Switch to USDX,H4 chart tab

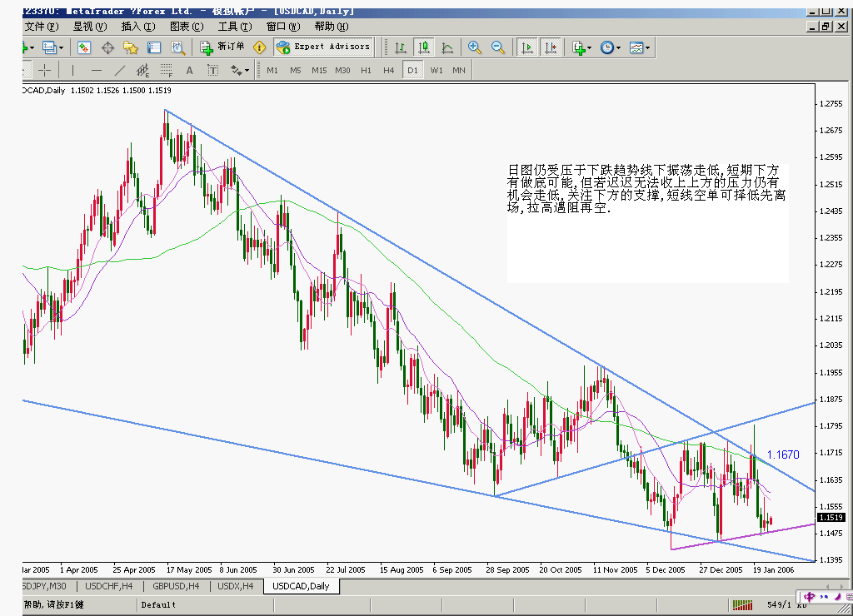(236, 586)
